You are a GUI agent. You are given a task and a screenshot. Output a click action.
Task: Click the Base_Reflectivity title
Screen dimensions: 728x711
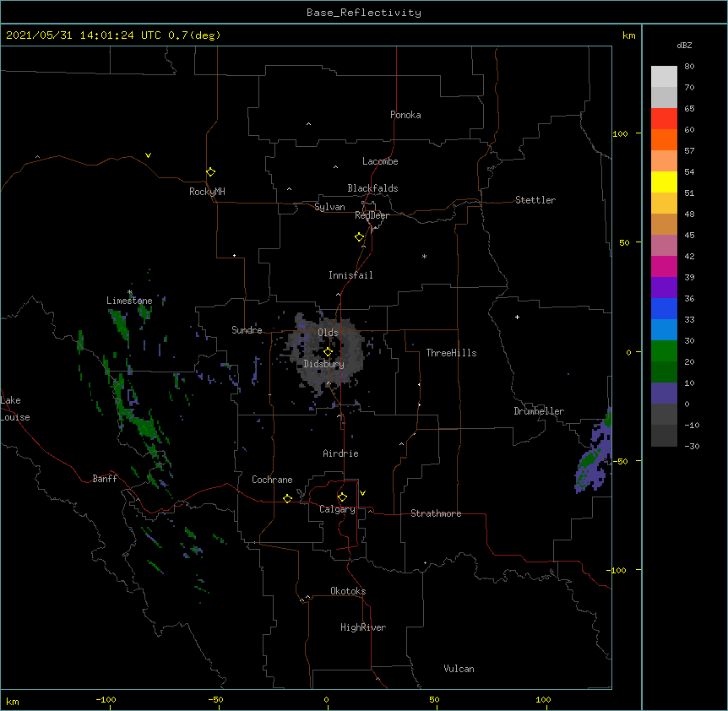(364, 13)
